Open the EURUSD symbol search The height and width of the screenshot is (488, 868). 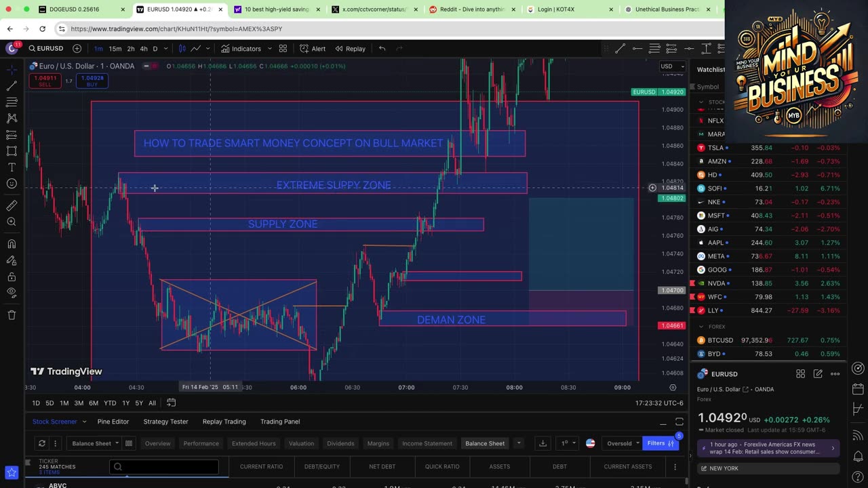pos(46,49)
